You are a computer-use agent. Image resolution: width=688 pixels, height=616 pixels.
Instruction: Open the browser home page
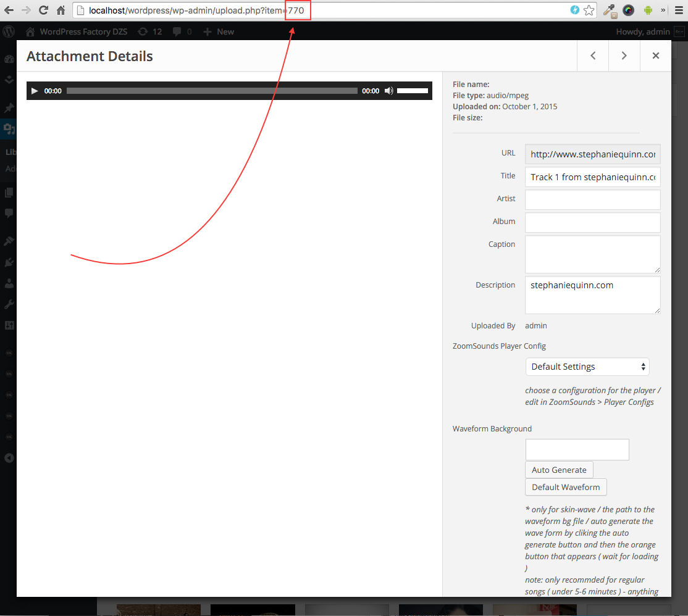pos(61,10)
